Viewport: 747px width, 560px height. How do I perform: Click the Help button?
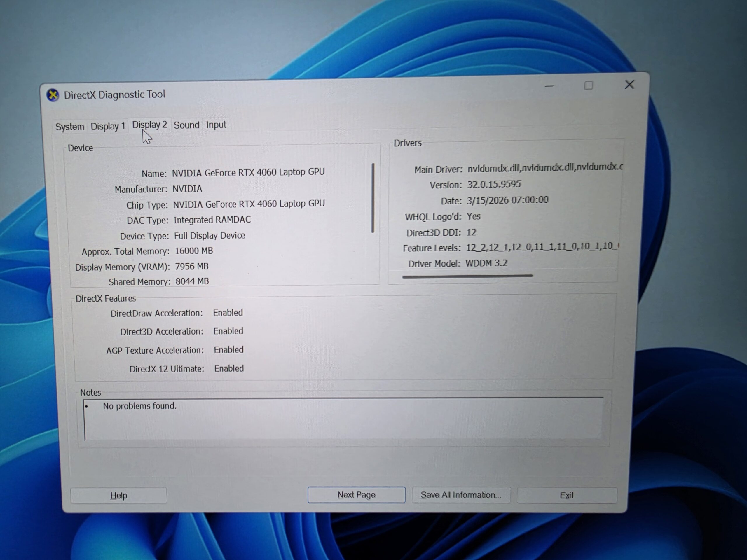[x=118, y=495]
